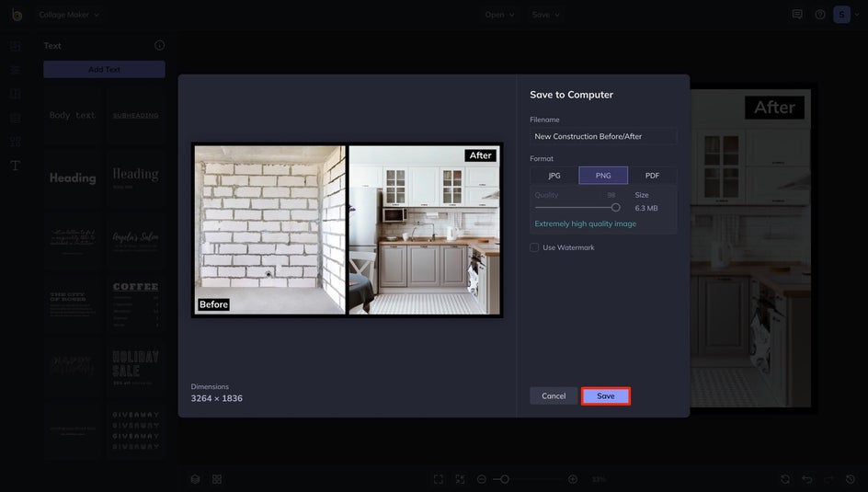Expand the Save menu dropdown

546,15
